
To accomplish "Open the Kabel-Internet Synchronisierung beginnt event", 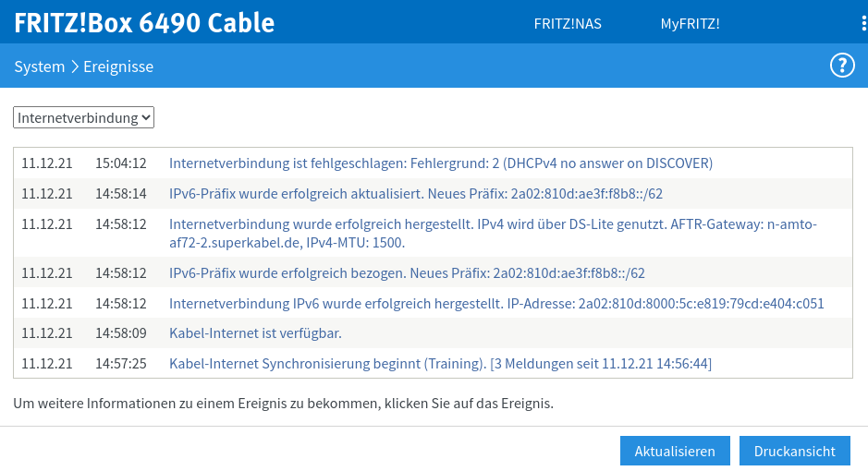I will coord(440,364).
